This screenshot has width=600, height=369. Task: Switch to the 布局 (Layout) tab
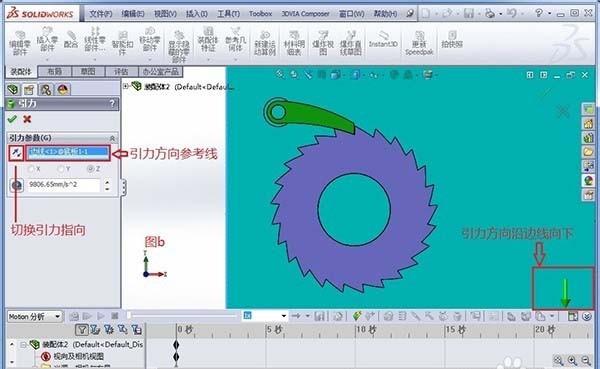click(x=54, y=72)
